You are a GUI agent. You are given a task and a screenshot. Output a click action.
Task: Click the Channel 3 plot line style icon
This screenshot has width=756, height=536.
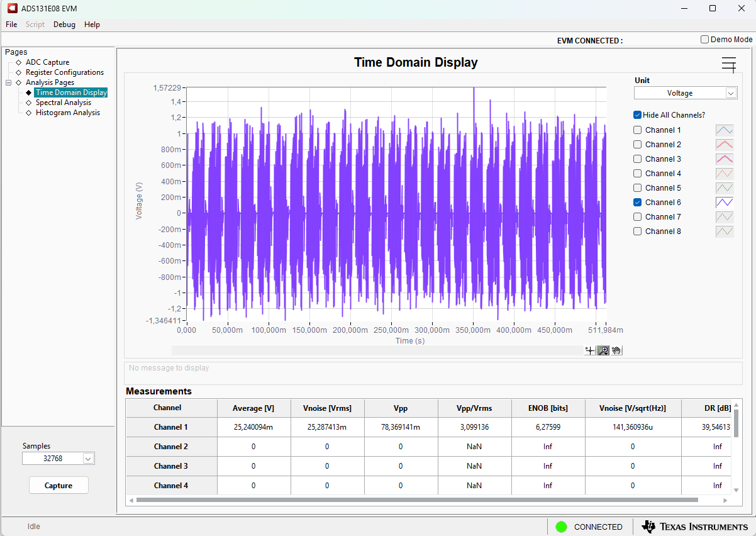(725, 159)
